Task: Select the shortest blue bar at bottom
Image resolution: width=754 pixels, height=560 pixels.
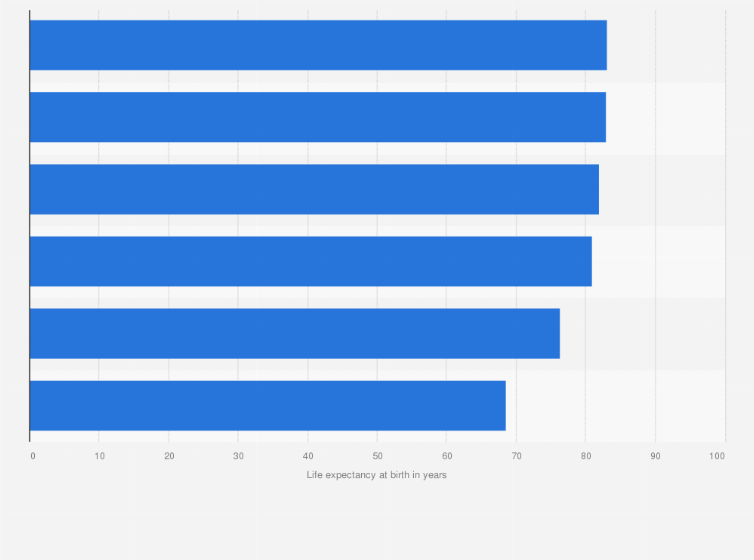Action: point(268,406)
